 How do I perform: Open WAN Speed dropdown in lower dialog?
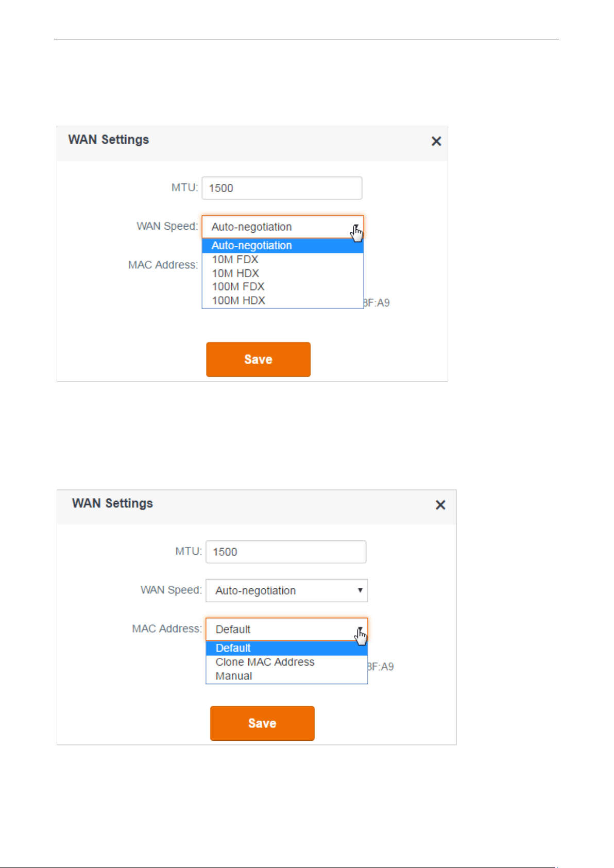(x=287, y=590)
